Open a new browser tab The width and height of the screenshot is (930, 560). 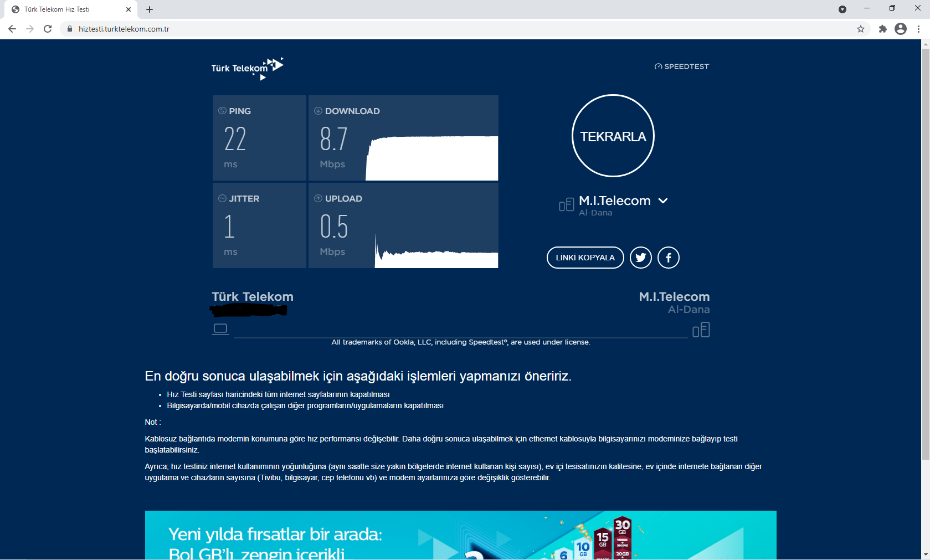click(x=150, y=9)
